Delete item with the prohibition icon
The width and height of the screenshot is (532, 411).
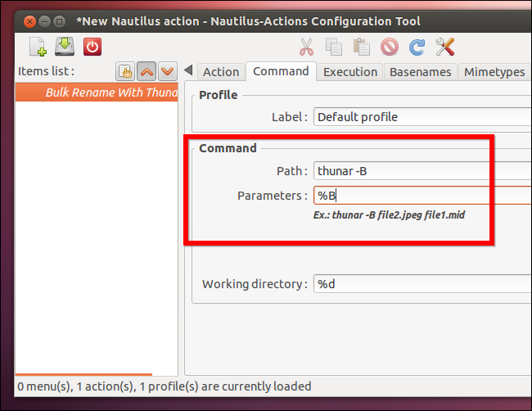tap(389, 47)
